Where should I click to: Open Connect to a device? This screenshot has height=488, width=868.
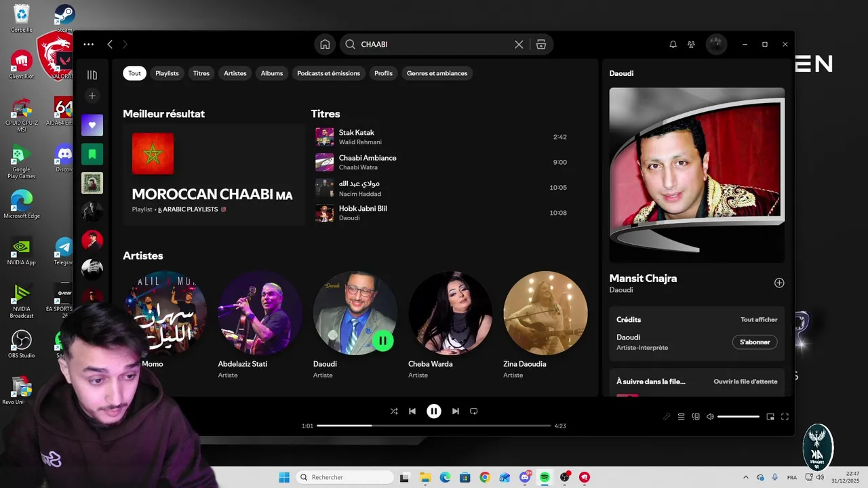point(696,417)
